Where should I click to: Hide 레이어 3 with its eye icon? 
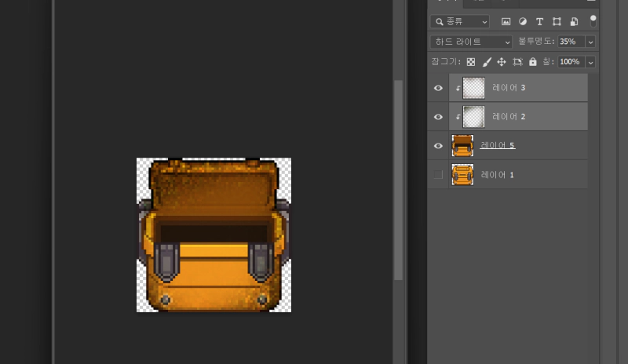[439, 88]
